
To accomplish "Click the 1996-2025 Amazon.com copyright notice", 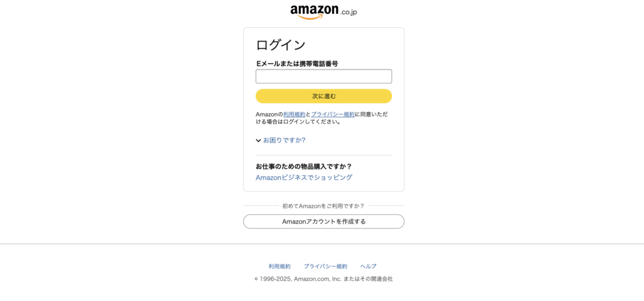I will pos(324,279).
